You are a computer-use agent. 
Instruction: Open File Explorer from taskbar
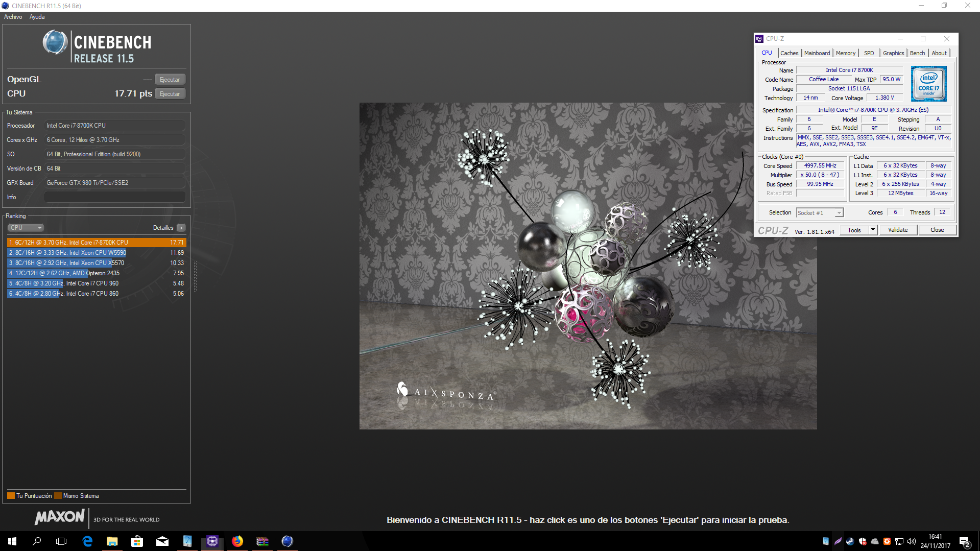pos(112,541)
